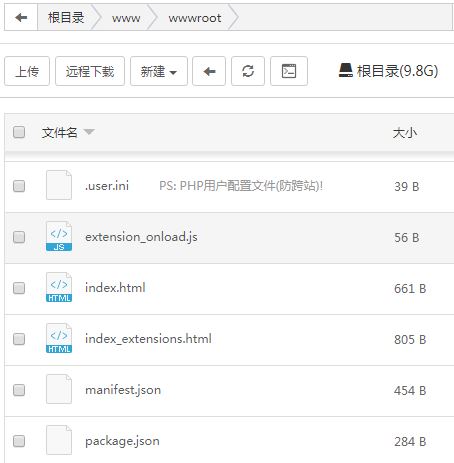Click the HTML icon of index.html
454x463 pixels.
coord(59,287)
